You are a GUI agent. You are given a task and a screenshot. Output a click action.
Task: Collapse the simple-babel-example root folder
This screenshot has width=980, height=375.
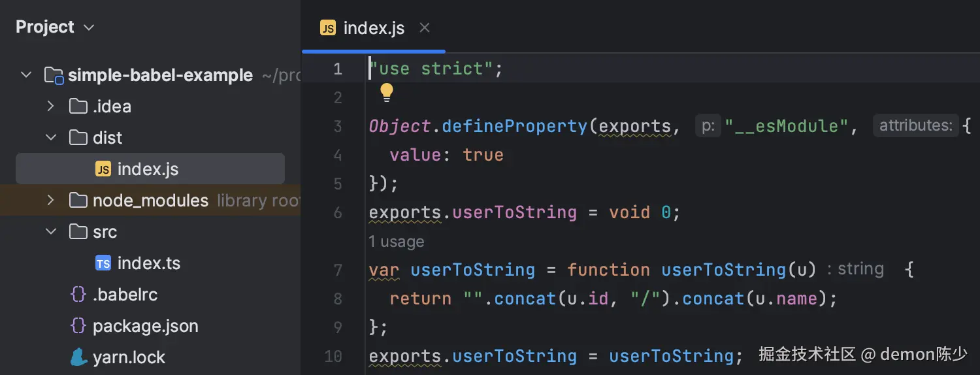[26, 75]
